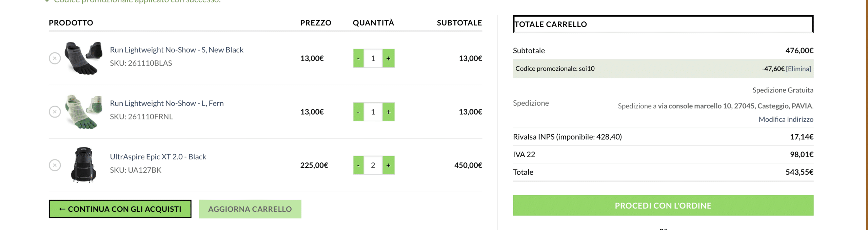Click quantity field for UltrAspire backpack

point(373,165)
